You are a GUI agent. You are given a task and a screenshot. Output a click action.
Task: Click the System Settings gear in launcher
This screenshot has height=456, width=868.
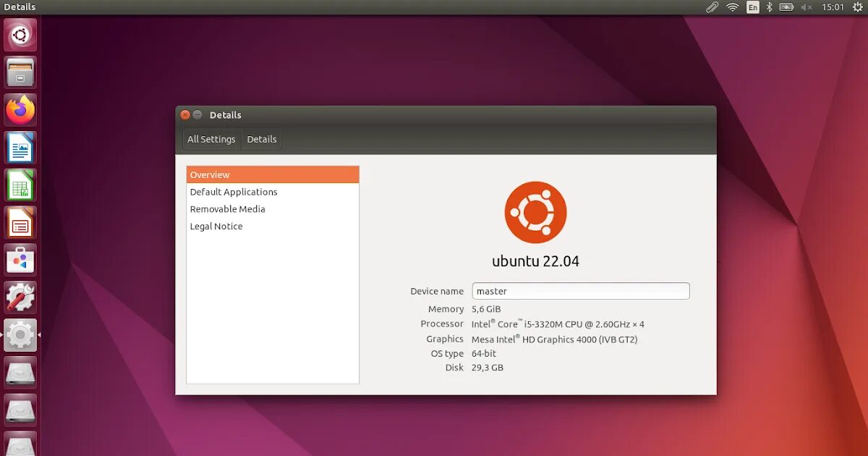coord(20,335)
